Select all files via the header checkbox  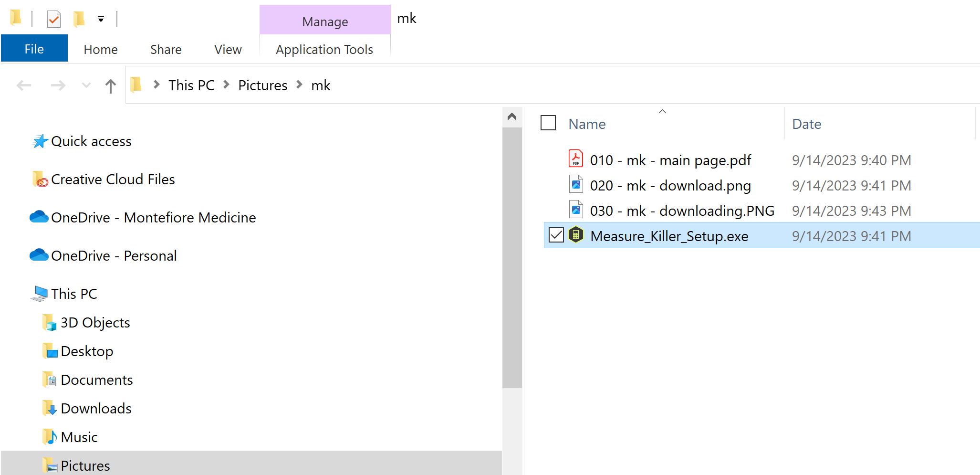tap(548, 123)
